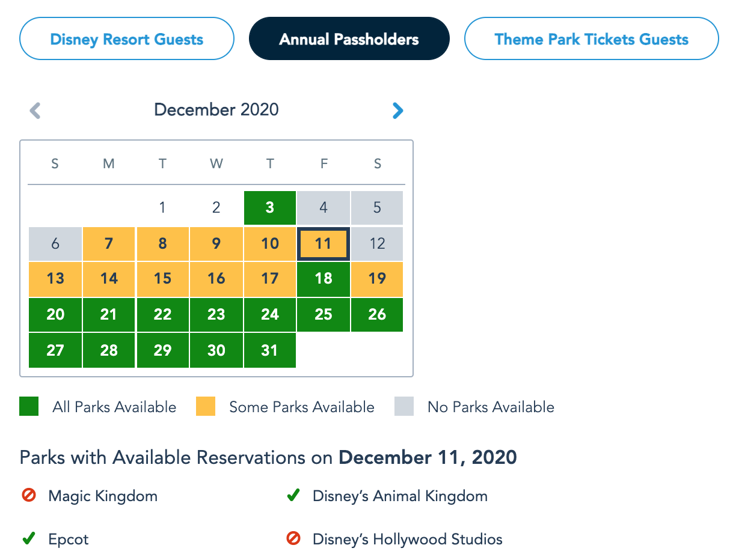Select December 19 date cell
This screenshot has height=560, width=730.
pyautogui.click(x=377, y=279)
